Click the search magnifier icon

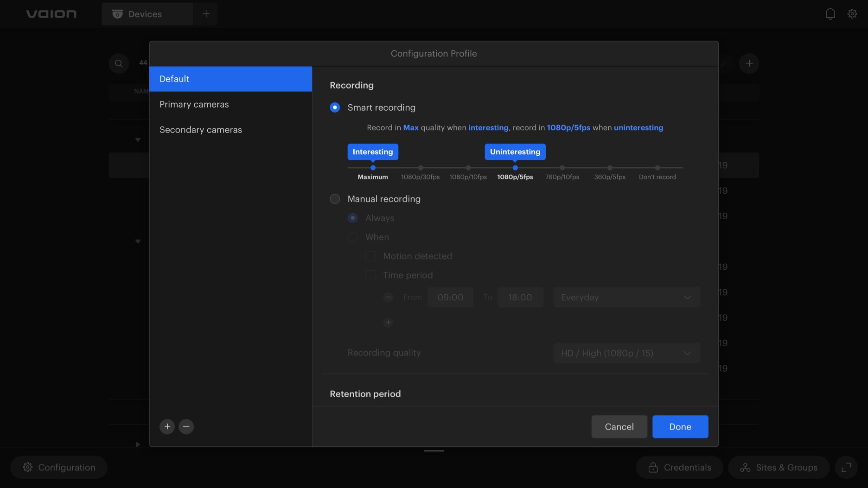pos(119,63)
